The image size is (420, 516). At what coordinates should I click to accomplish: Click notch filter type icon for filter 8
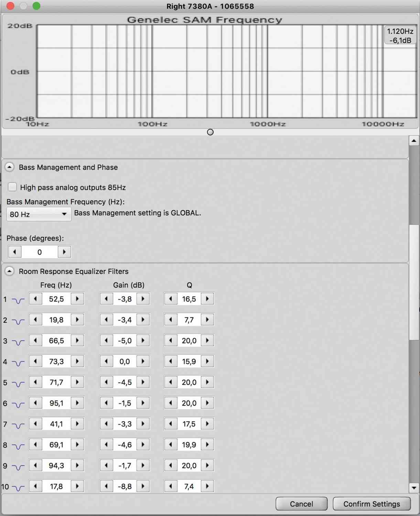point(18,446)
